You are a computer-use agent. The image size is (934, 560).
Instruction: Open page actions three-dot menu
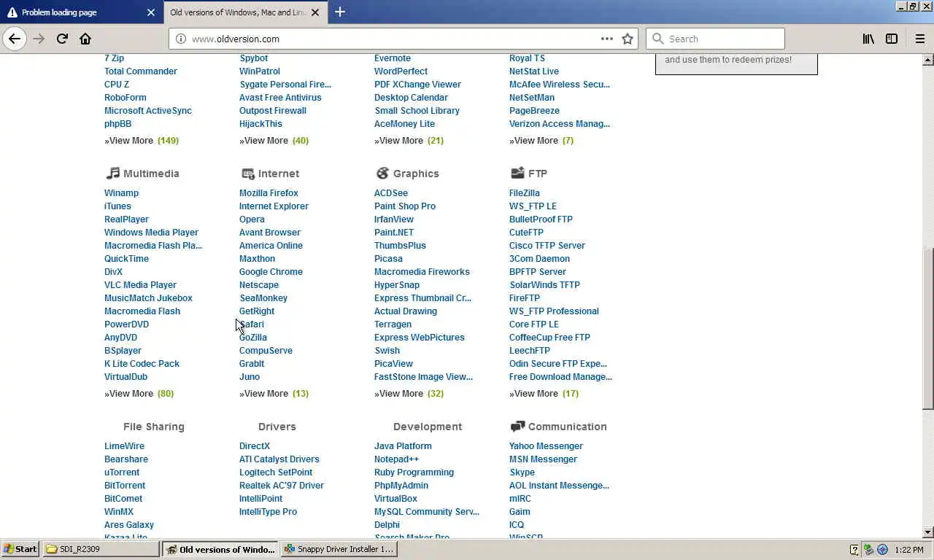607,39
